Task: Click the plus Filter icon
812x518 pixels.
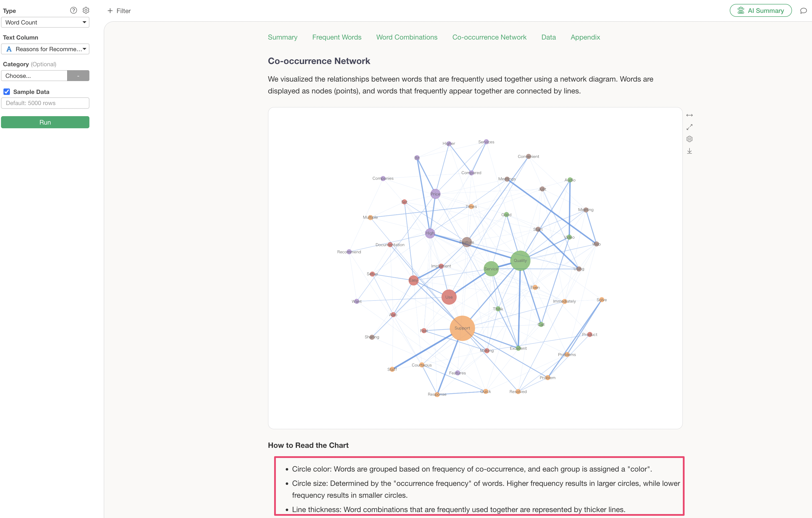Action: (110, 11)
